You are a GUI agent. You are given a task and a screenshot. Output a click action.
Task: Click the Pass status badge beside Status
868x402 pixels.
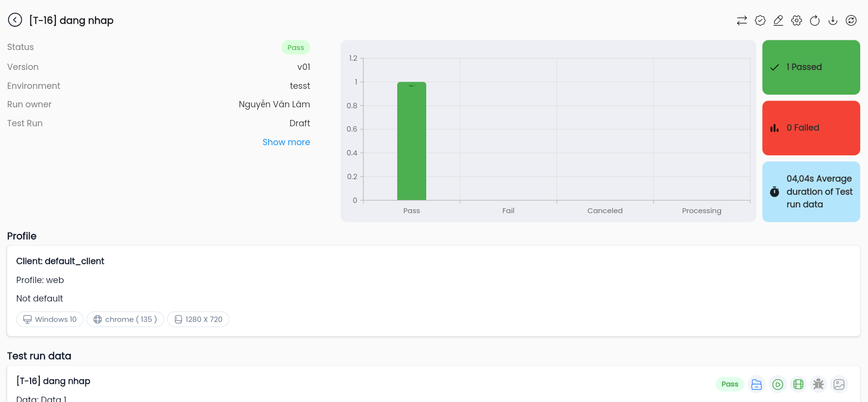pyautogui.click(x=296, y=48)
